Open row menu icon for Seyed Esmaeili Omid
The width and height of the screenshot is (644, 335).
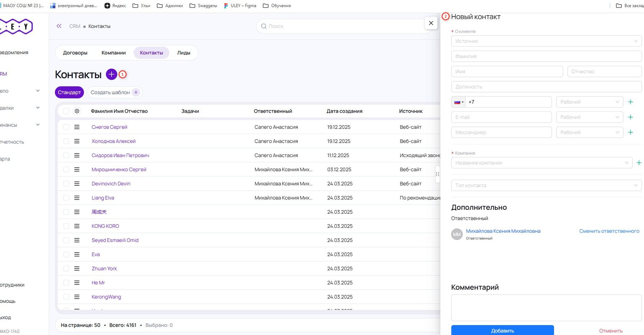pos(77,240)
